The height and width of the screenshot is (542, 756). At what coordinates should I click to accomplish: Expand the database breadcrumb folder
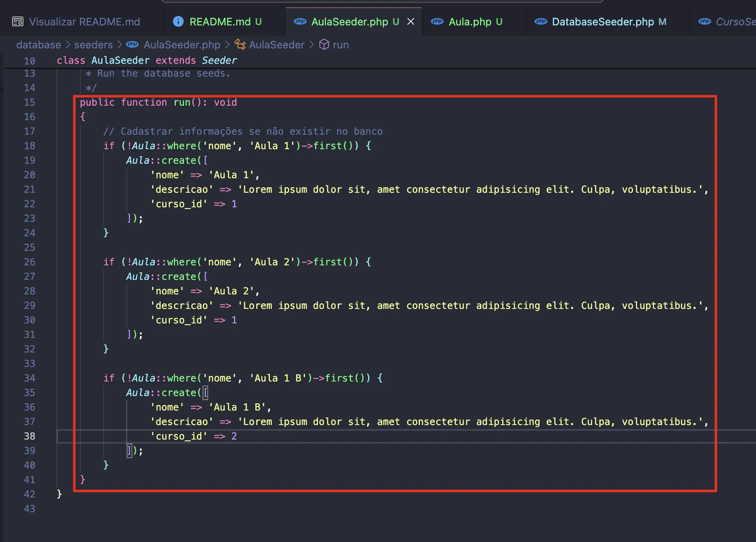click(38, 45)
